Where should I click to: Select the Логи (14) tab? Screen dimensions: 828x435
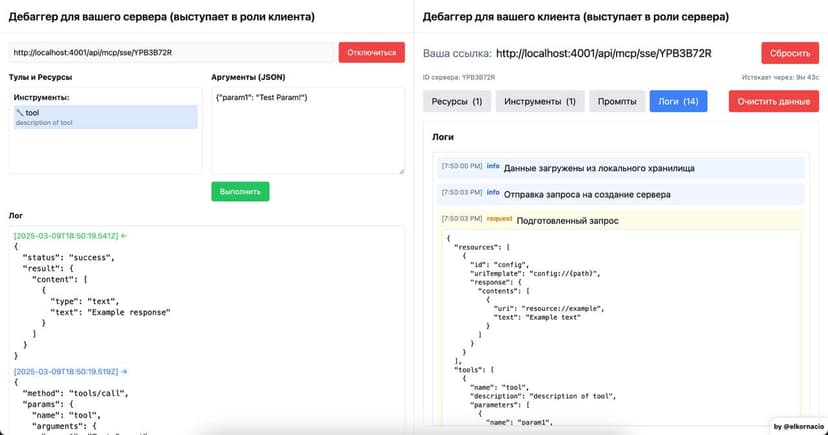678,101
